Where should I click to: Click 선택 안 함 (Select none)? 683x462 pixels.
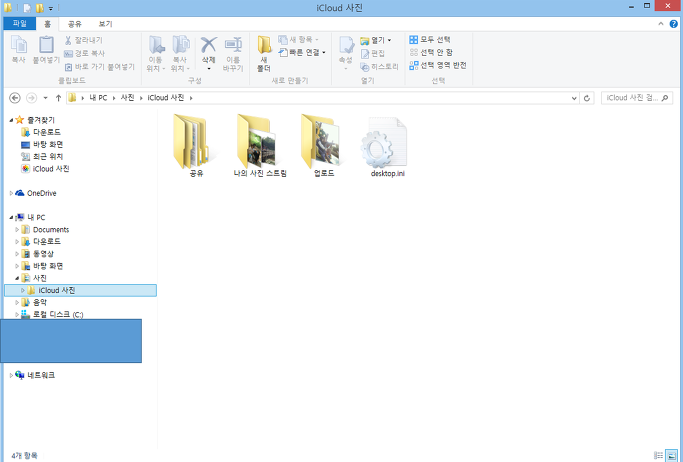[x=431, y=52]
